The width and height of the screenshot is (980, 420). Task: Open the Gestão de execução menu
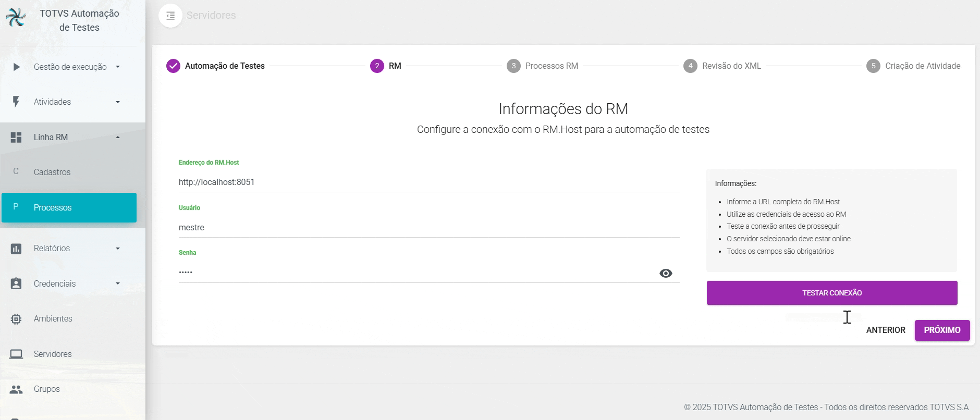point(69,67)
